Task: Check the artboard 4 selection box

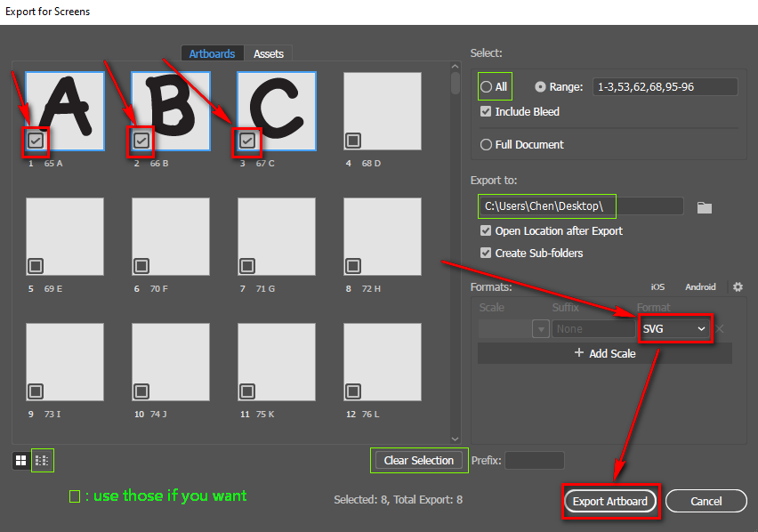Action: click(x=353, y=140)
